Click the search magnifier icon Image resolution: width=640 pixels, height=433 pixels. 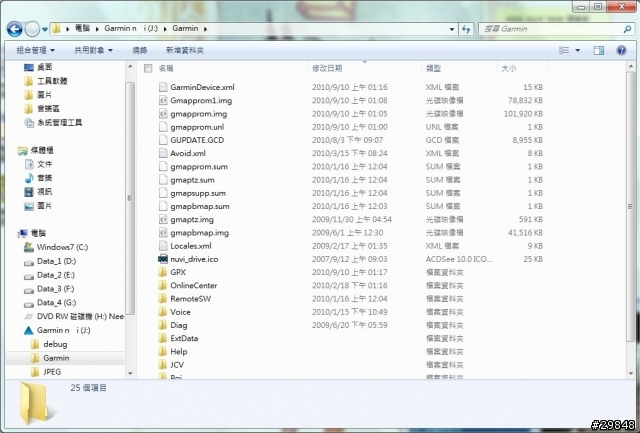pos(627,29)
